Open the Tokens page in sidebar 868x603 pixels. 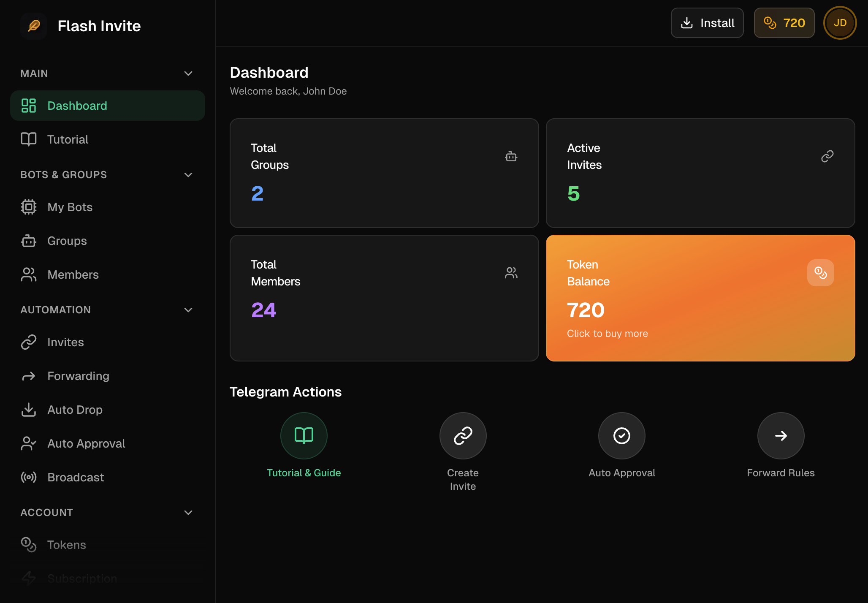66,545
